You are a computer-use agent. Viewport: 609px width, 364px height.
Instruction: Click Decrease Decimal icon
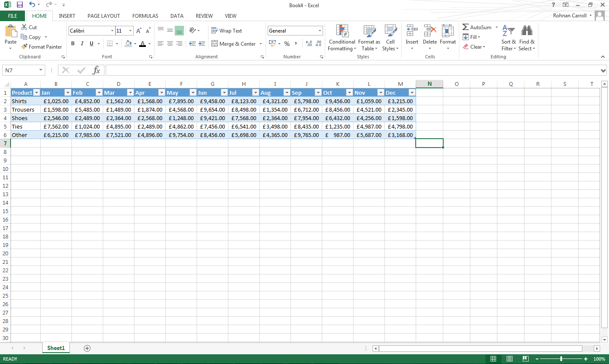318,44
